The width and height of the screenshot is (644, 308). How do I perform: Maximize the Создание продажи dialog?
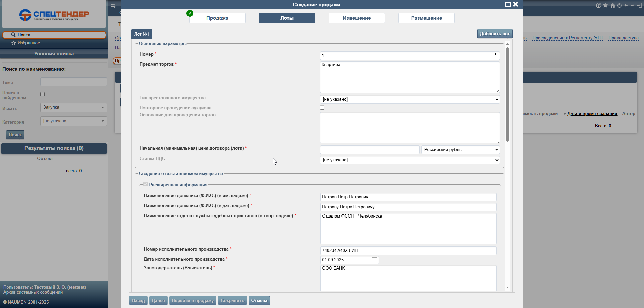coord(508,4)
